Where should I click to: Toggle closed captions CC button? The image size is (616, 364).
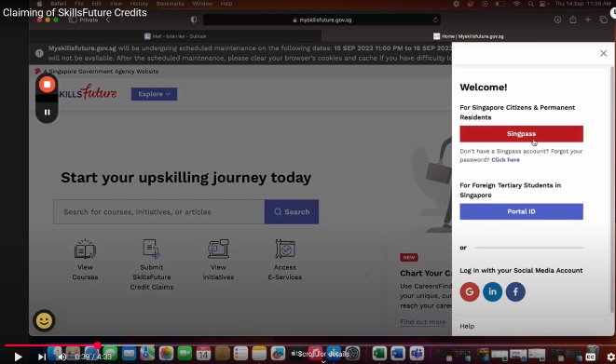[x=591, y=357]
